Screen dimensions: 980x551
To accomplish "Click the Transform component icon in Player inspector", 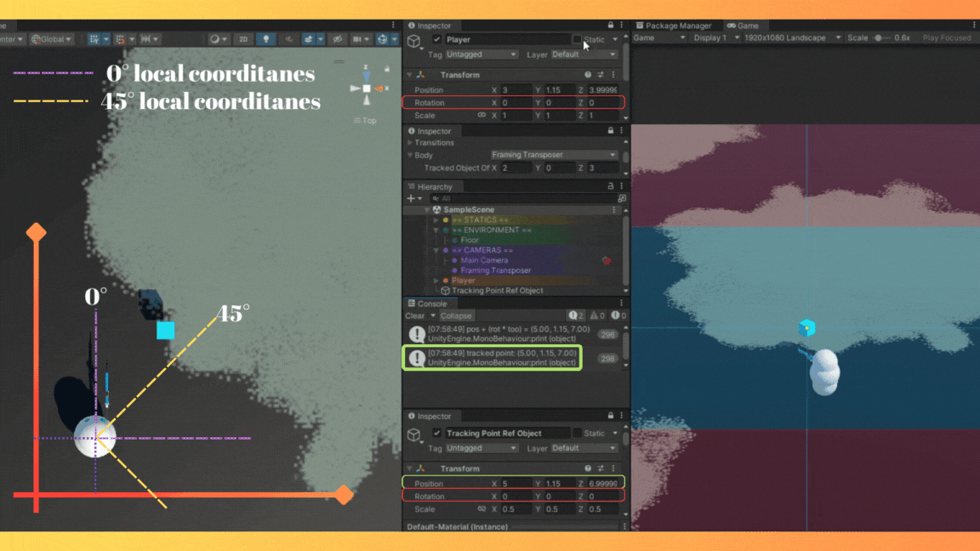I will tap(420, 75).
